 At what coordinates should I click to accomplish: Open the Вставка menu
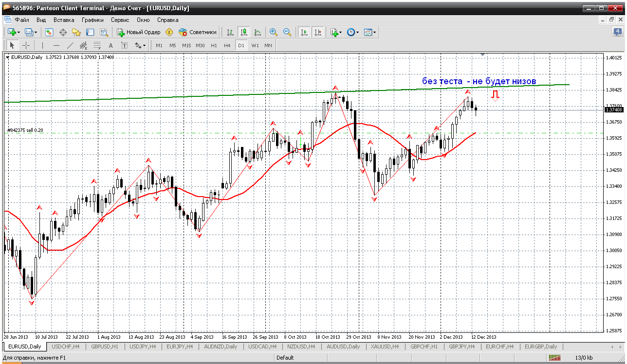click(64, 20)
